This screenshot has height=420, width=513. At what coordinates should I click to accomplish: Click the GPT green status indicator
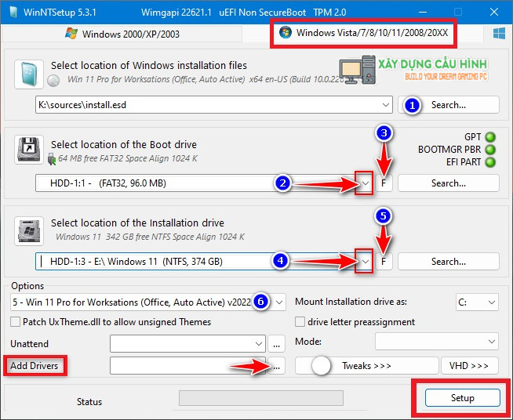point(489,137)
